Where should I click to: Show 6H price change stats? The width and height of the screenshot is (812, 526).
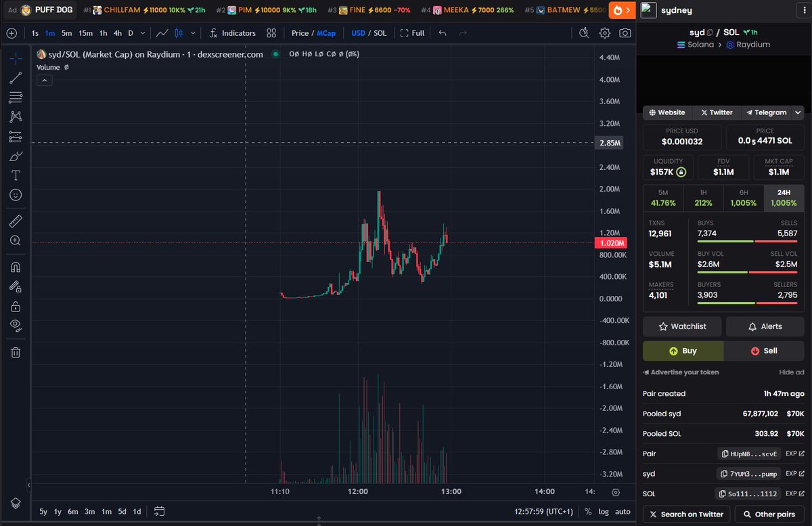744,198
